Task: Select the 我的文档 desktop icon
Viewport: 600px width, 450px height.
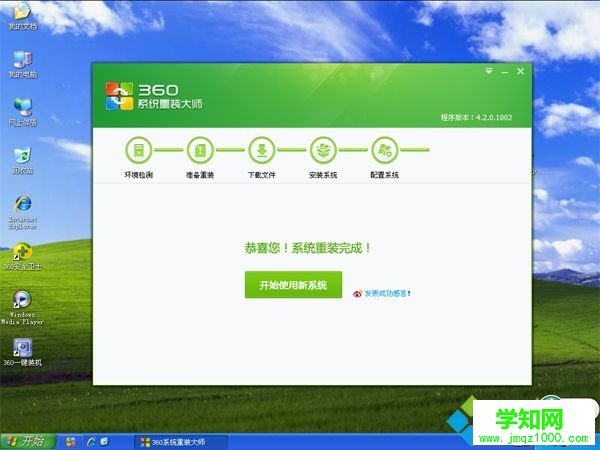Action: pos(22,16)
